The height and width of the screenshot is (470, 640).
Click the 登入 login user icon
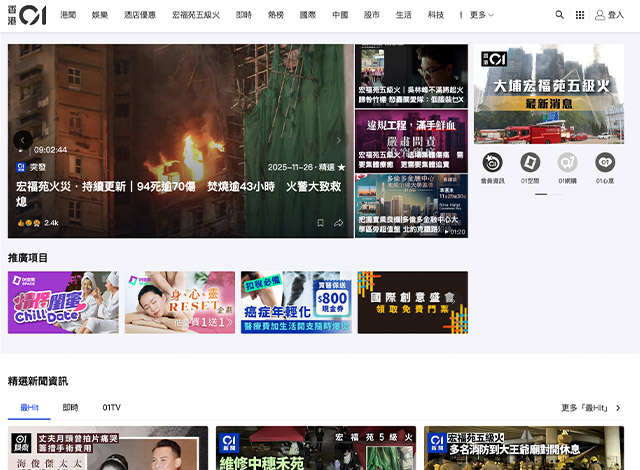609,15
